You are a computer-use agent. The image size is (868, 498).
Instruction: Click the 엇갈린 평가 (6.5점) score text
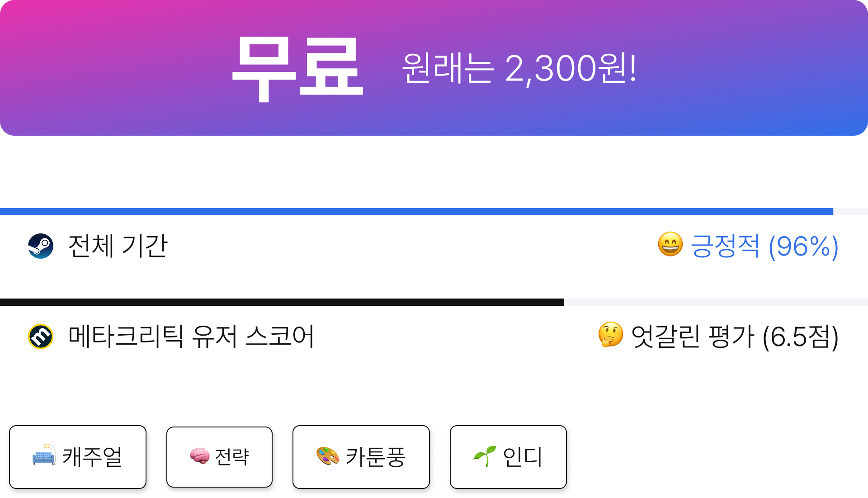pos(735,337)
